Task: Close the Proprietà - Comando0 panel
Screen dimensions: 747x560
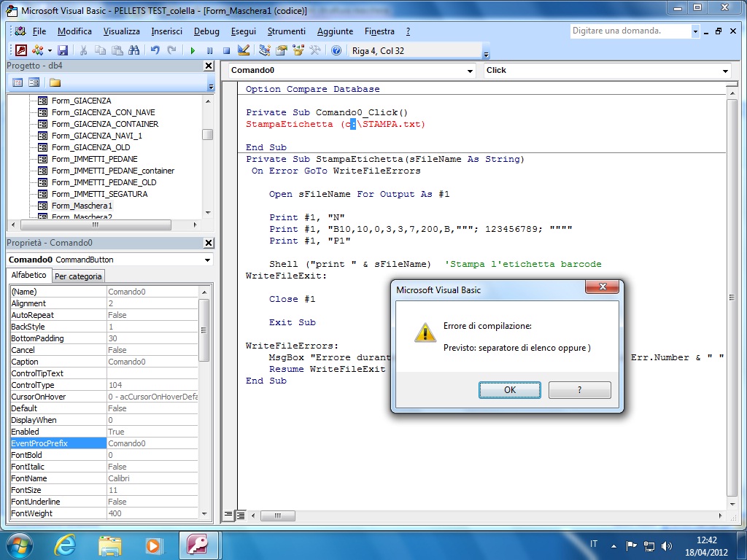Action: point(209,243)
